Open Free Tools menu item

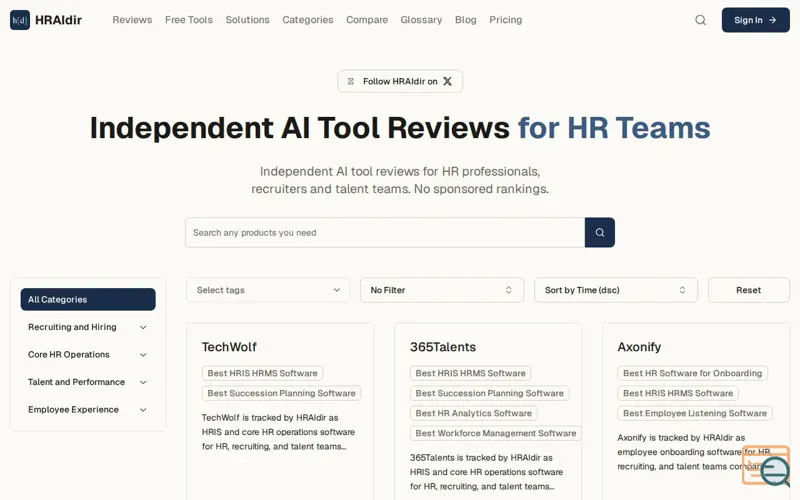coord(189,20)
